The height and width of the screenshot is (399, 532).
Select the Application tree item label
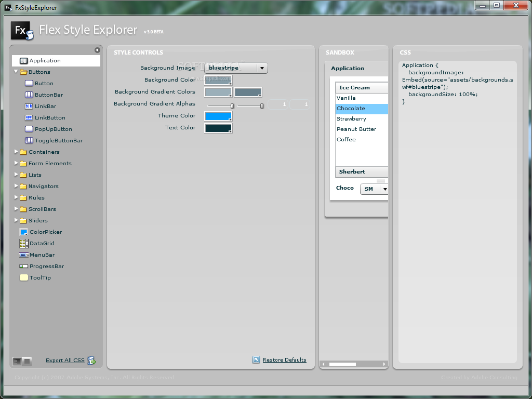pyautogui.click(x=45, y=61)
